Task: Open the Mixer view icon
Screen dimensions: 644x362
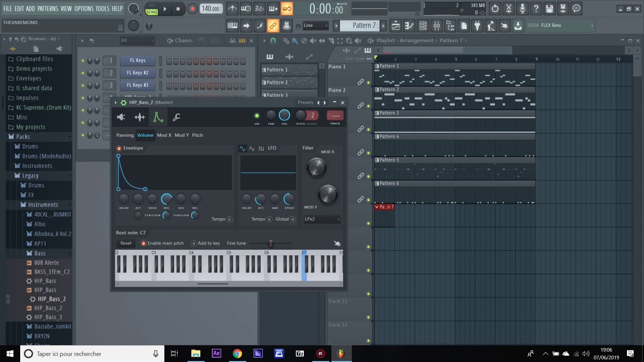Action: click(437, 26)
